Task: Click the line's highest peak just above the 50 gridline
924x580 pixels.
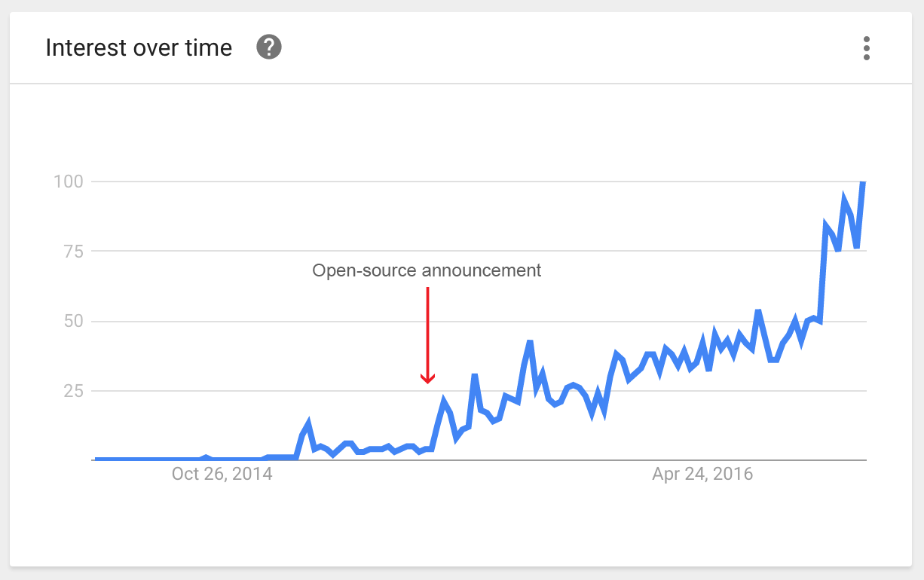Action: (x=758, y=311)
